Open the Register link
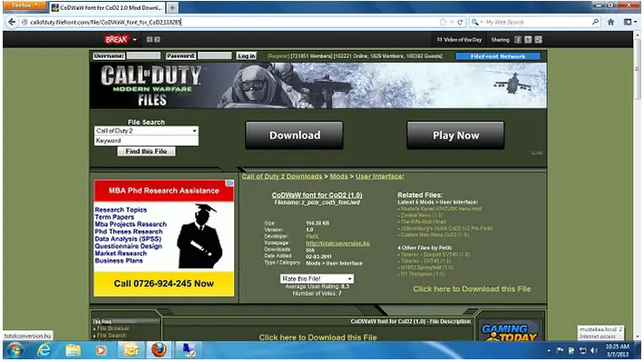This screenshot has width=644, height=362. pyautogui.click(x=278, y=56)
